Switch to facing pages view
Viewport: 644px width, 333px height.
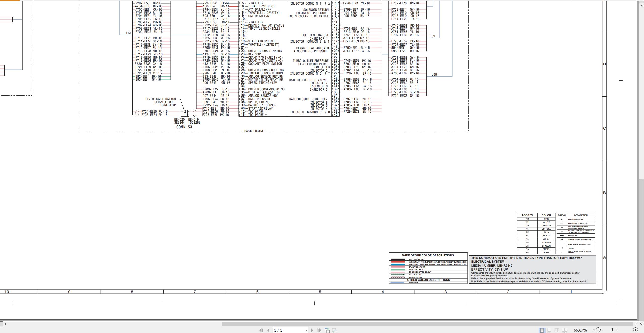(x=557, y=330)
